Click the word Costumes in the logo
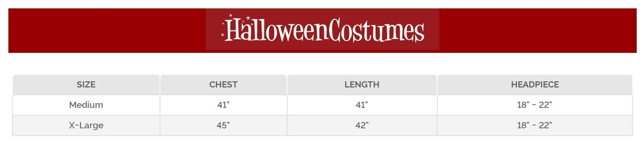The image size is (644, 148). [x=376, y=30]
